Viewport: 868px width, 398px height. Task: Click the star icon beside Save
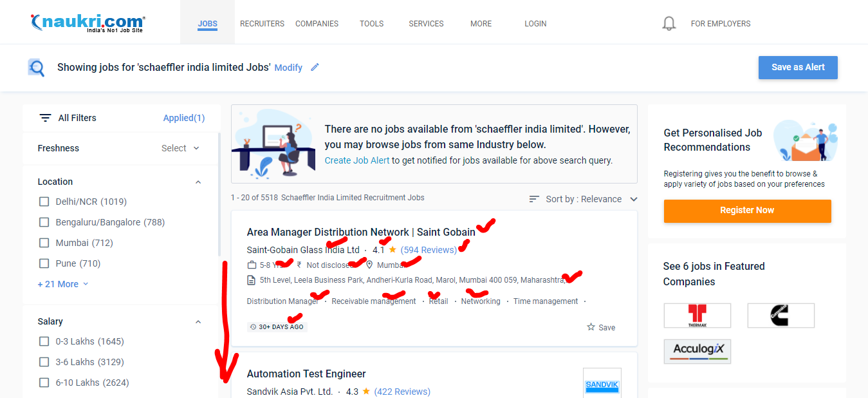591,327
